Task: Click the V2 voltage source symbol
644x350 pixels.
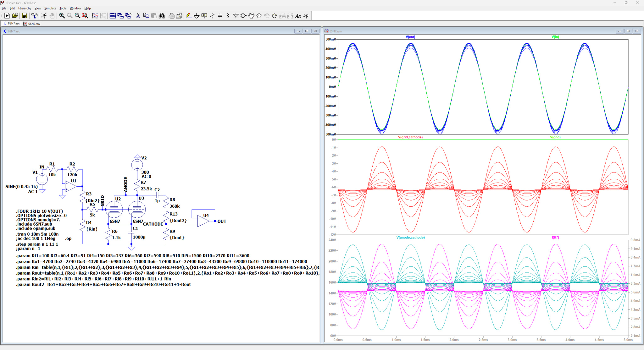Action: coord(137,164)
